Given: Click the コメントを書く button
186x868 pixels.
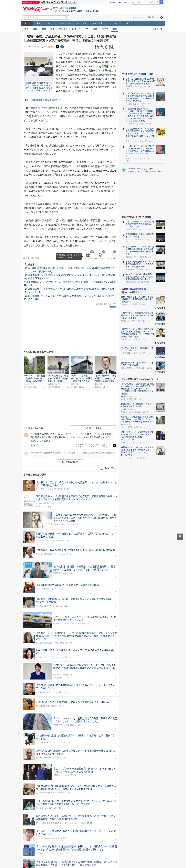Looking at the screenshot, I should click(93, 428).
